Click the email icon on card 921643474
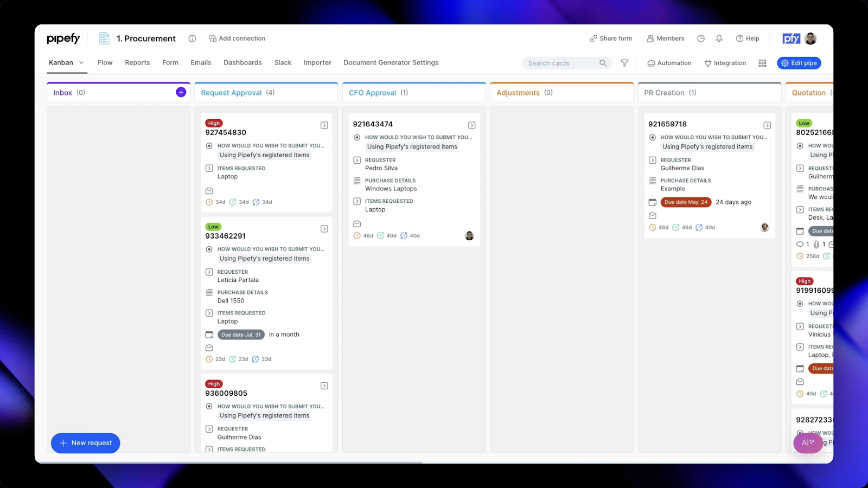Viewport: 868px width, 488px height. (357, 224)
